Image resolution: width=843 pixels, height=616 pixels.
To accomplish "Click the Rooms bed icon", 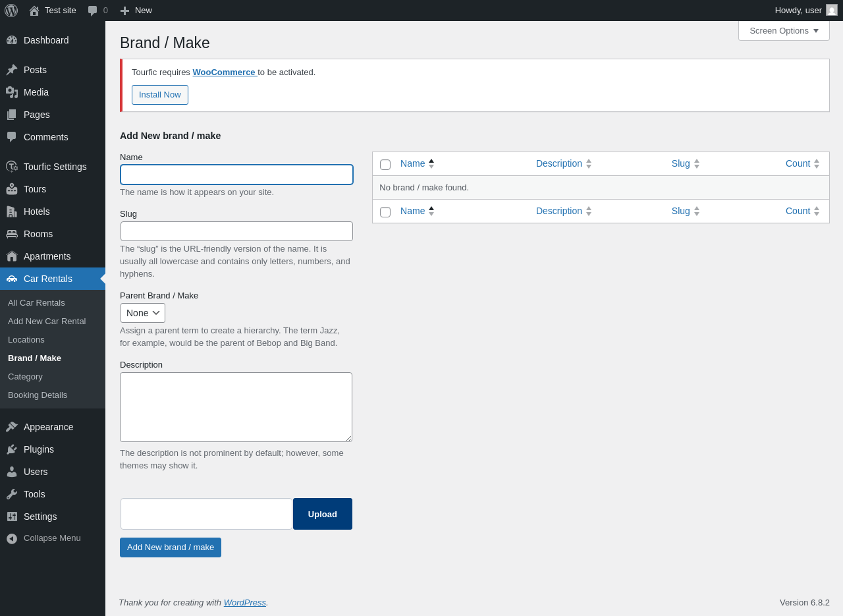I will pos(12,234).
